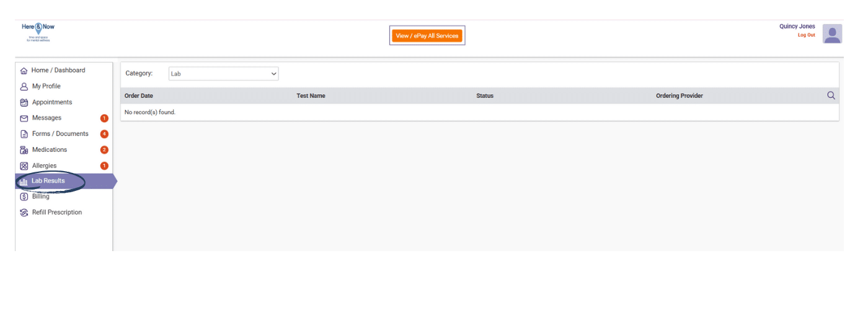This screenshot has width=868, height=310.
Task: Click the Category label
Action: pyautogui.click(x=139, y=74)
